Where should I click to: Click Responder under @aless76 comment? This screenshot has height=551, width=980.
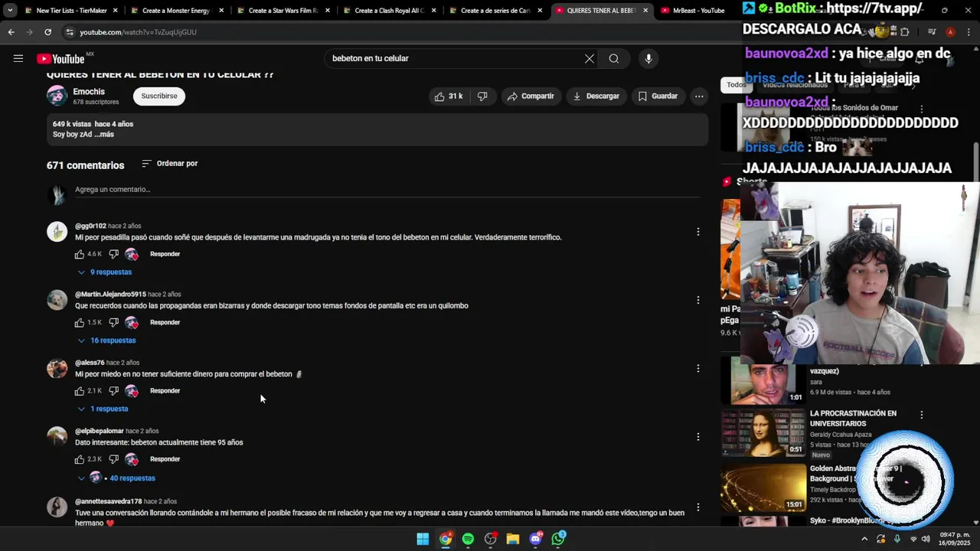pos(165,391)
